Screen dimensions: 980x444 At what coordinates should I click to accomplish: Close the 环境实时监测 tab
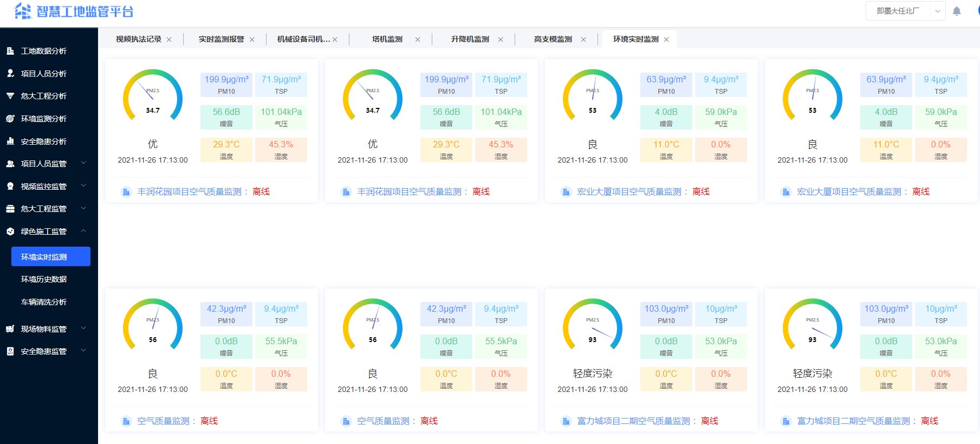click(666, 40)
